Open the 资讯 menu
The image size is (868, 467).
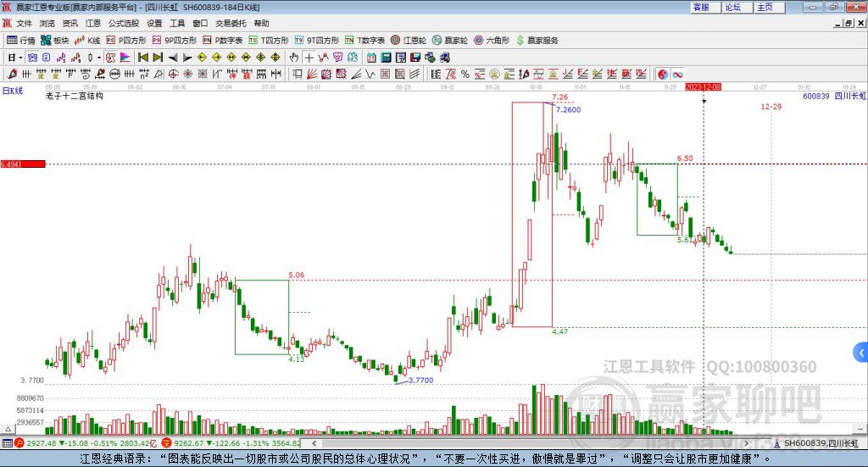point(70,23)
